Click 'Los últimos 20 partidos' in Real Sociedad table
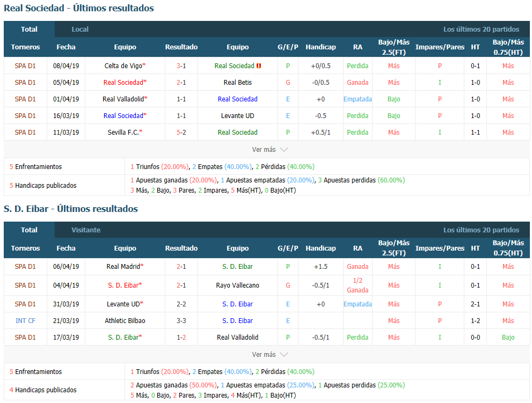The width and height of the screenshot is (532, 403). [x=481, y=29]
